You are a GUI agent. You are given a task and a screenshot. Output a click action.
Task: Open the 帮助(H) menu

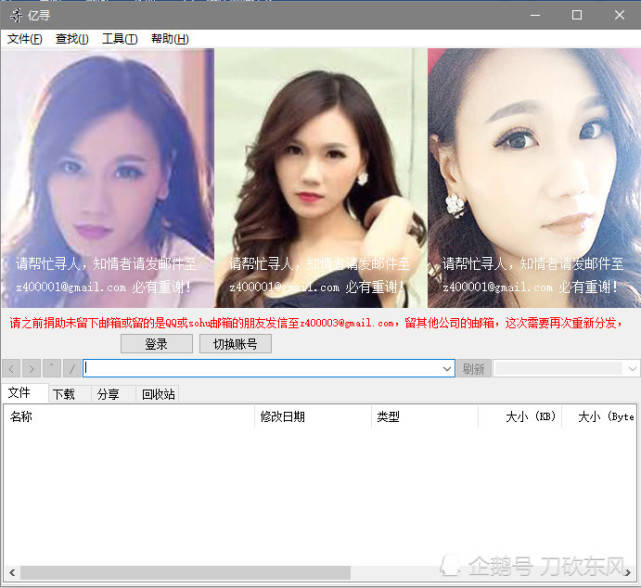[x=170, y=39]
